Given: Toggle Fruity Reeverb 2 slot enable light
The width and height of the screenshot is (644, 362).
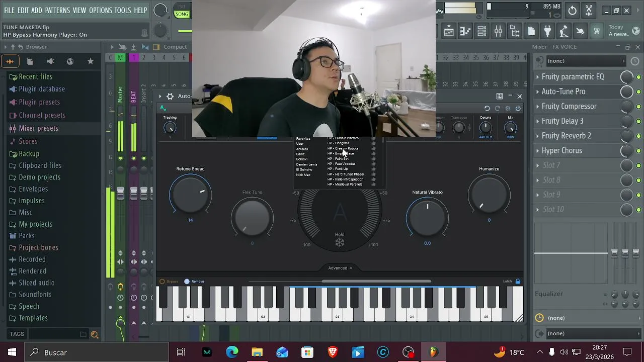Looking at the screenshot, I should pyautogui.click(x=638, y=136).
